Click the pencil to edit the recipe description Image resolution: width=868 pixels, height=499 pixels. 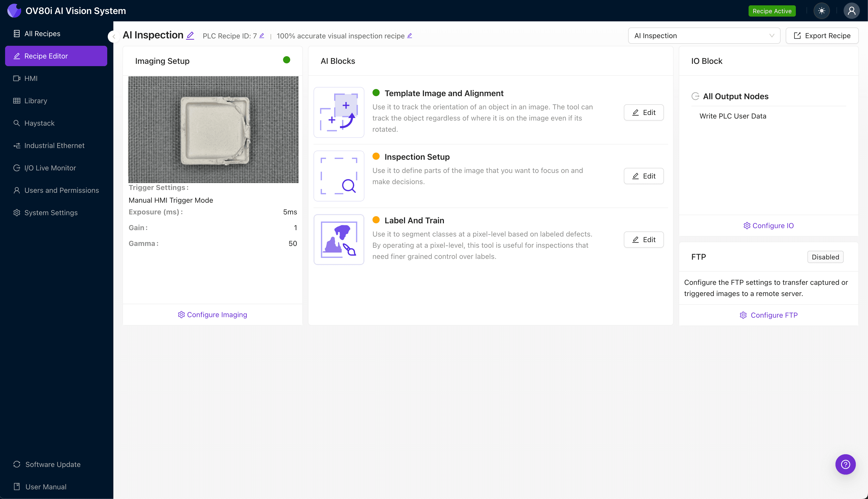pos(410,36)
